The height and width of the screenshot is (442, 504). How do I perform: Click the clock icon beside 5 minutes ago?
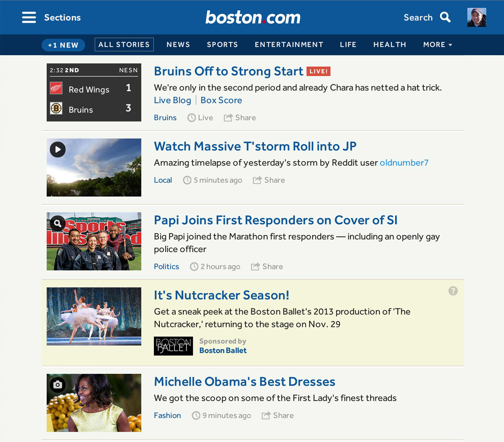(x=187, y=180)
